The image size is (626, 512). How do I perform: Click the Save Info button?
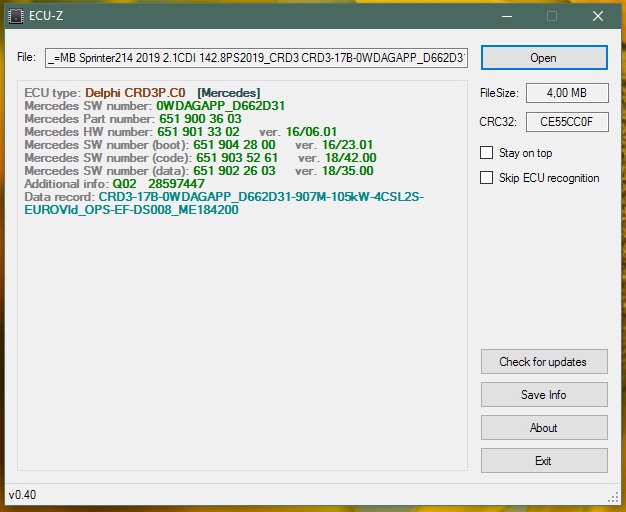coord(544,395)
